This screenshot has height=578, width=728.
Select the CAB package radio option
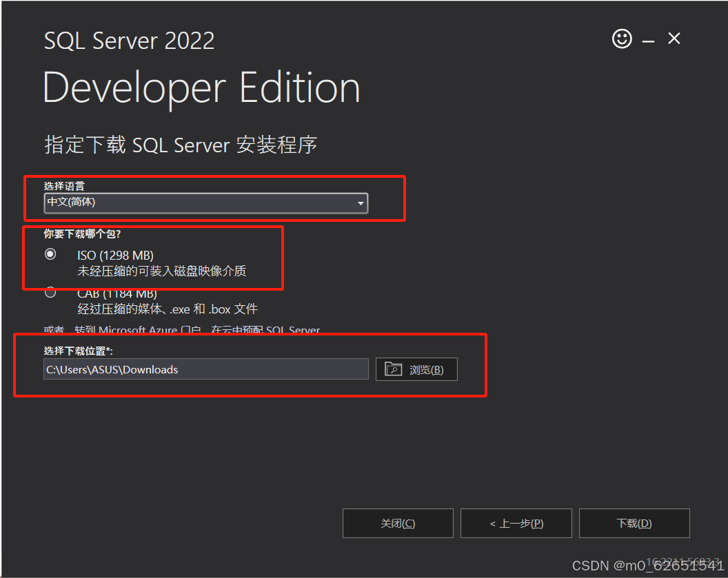click(x=50, y=293)
